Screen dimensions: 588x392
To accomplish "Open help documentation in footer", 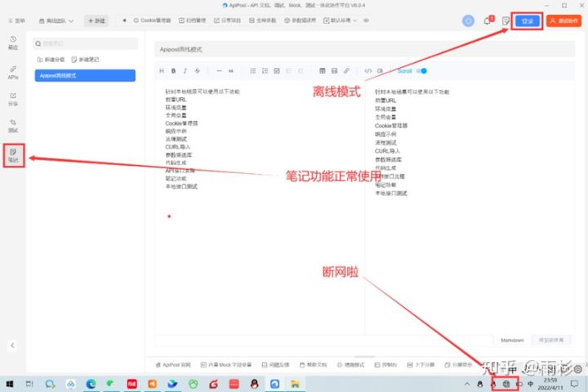I will (313, 364).
